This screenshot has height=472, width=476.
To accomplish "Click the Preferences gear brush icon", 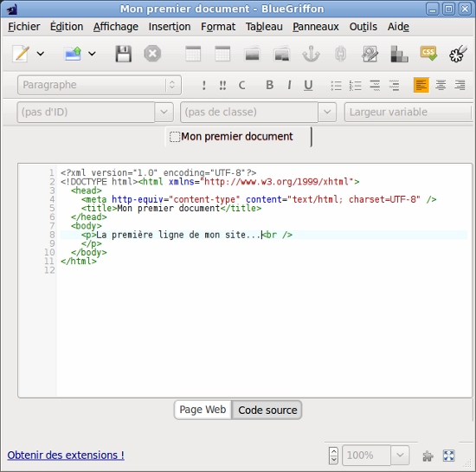I will tap(458, 54).
